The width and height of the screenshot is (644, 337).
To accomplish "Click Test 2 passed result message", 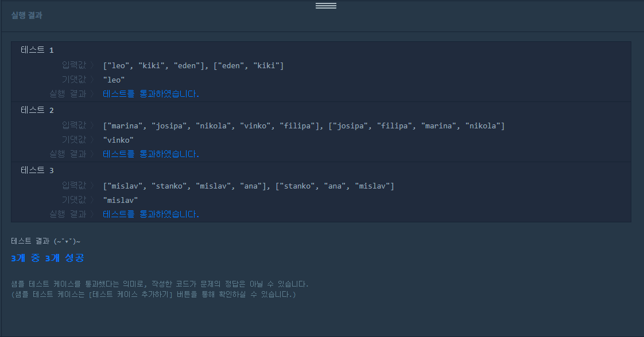I will 151,154.
